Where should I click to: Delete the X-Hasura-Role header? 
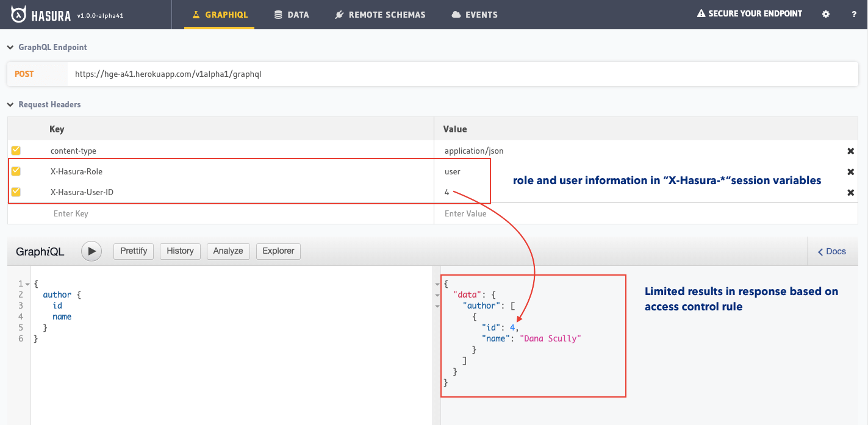(x=850, y=172)
